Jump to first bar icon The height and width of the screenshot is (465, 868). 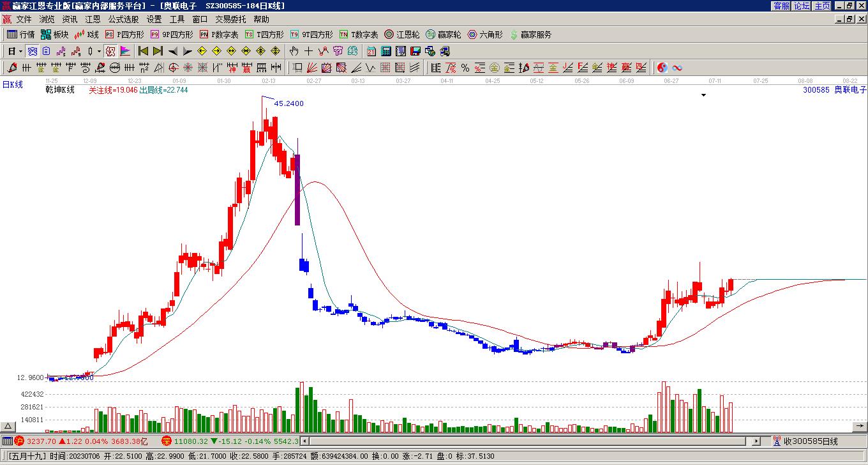(143, 51)
